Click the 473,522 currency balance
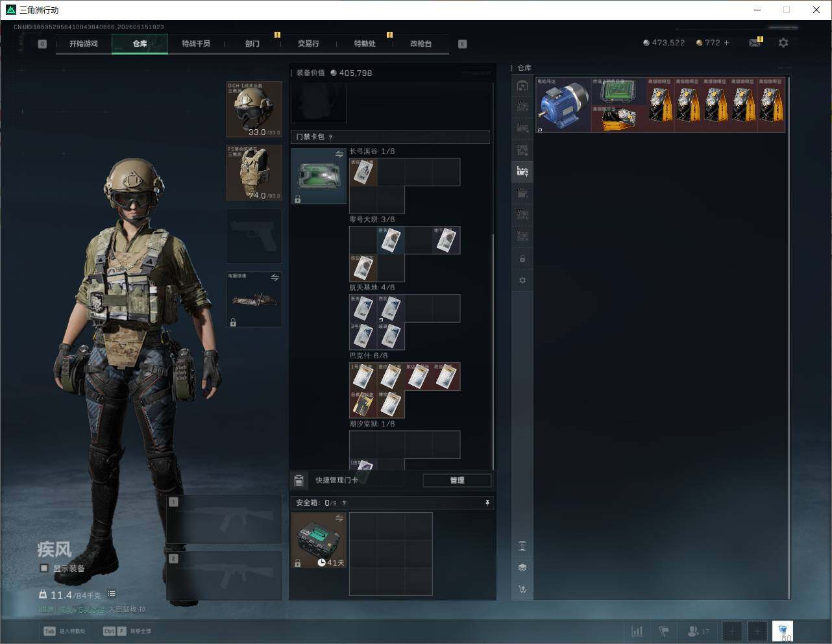 (x=664, y=43)
